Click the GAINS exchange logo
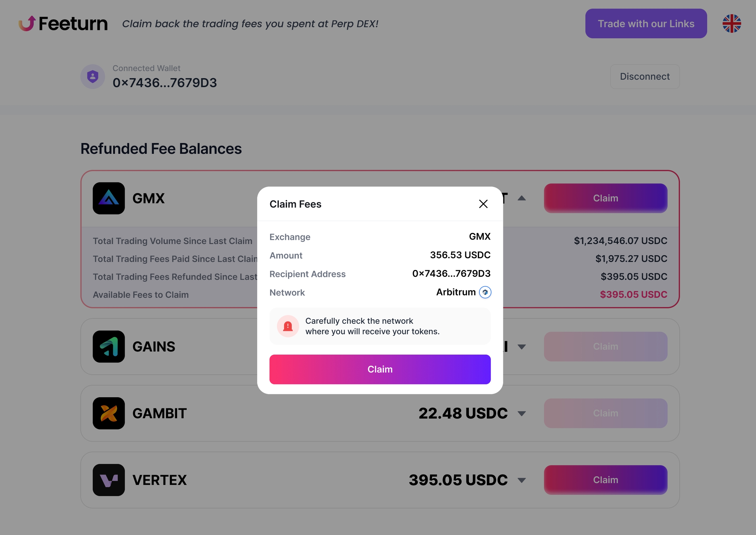The width and height of the screenshot is (756, 535). [109, 347]
